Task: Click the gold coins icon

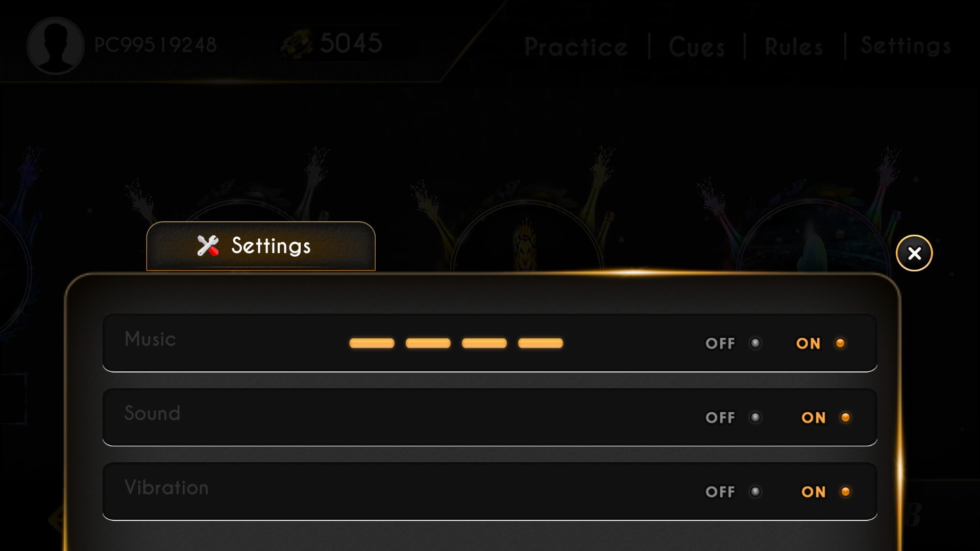Action: click(297, 44)
